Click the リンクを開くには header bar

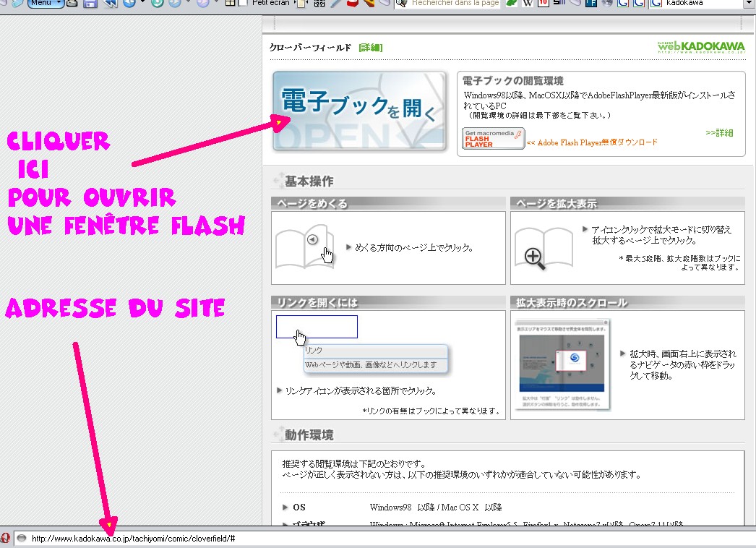[388, 302]
